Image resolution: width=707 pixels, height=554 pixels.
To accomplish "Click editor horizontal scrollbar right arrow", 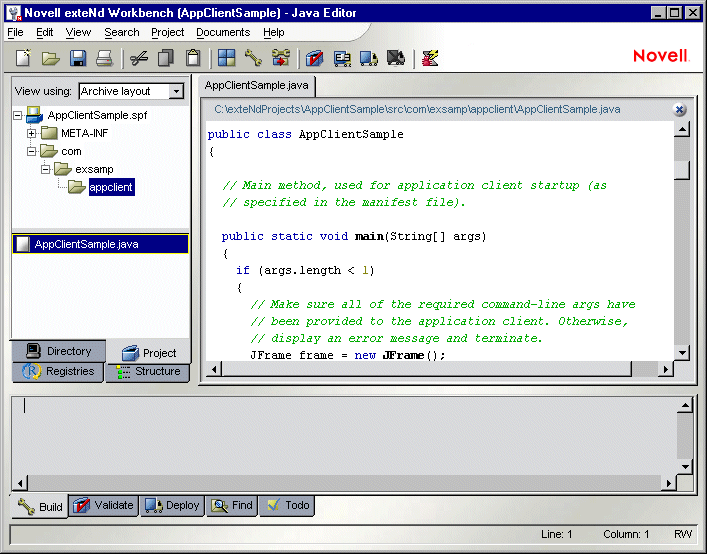I will [666, 370].
